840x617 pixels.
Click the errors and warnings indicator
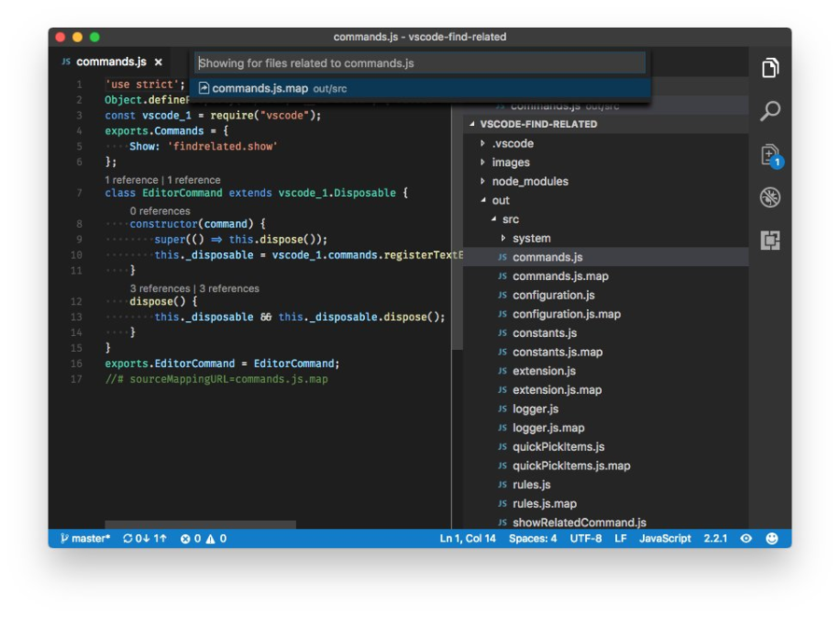pyautogui.click(x=203, y=539)
